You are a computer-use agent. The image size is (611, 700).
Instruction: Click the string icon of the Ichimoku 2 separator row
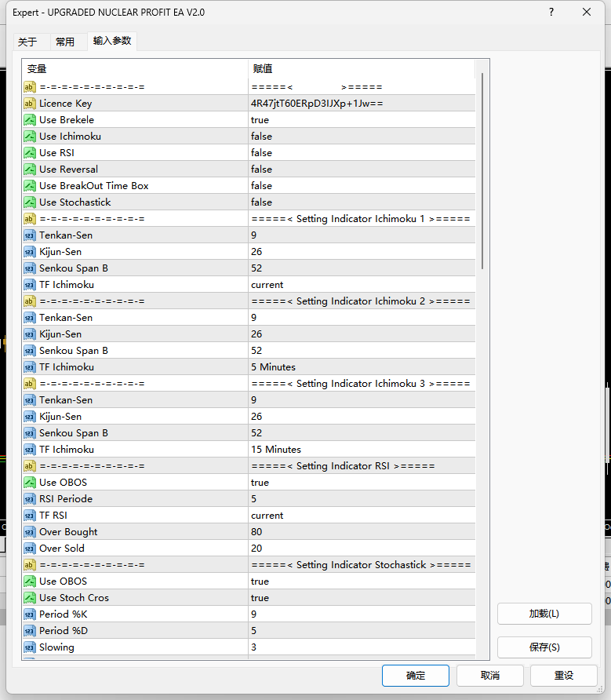click(30, 301)
